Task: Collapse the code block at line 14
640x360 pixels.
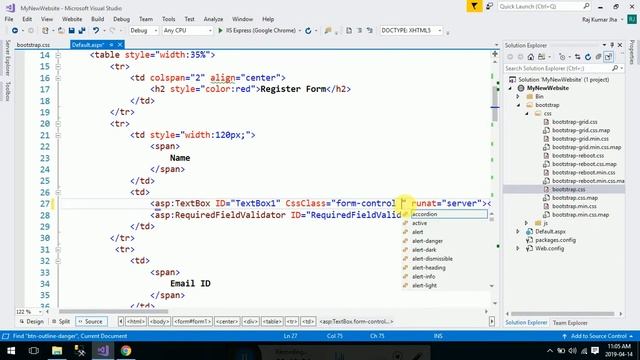Action: (58, 55)
